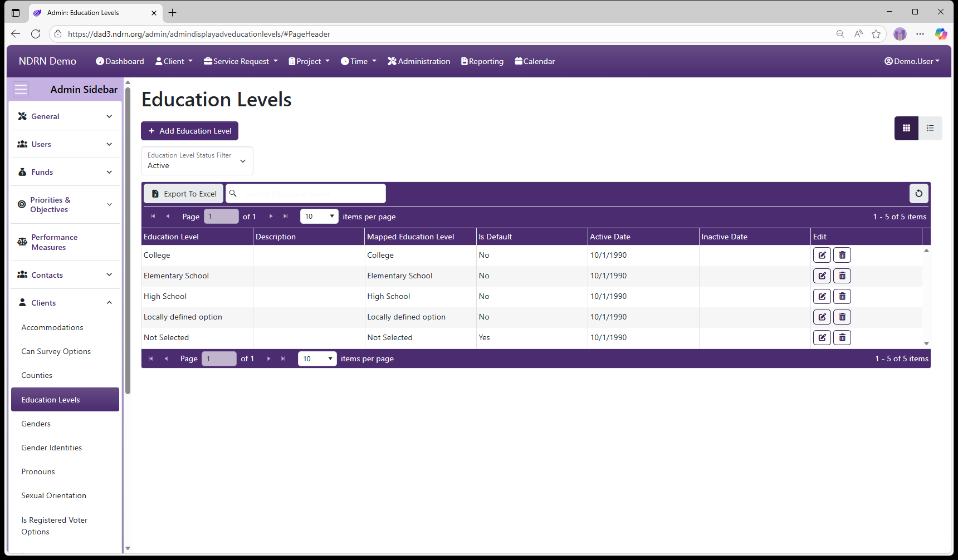Go to next page in bottom pager
958x560 pixels.
click(269, 358)
